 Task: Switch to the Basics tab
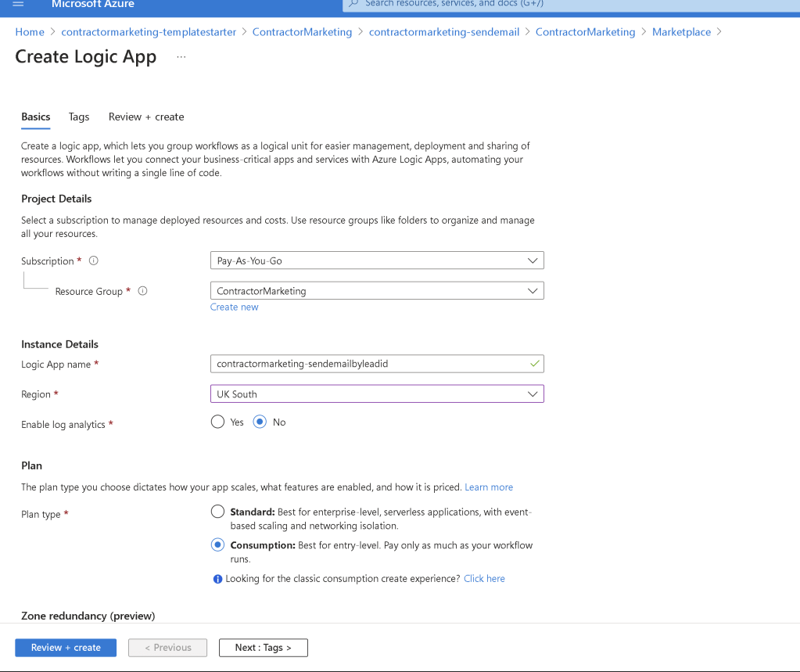coord(36,117)
